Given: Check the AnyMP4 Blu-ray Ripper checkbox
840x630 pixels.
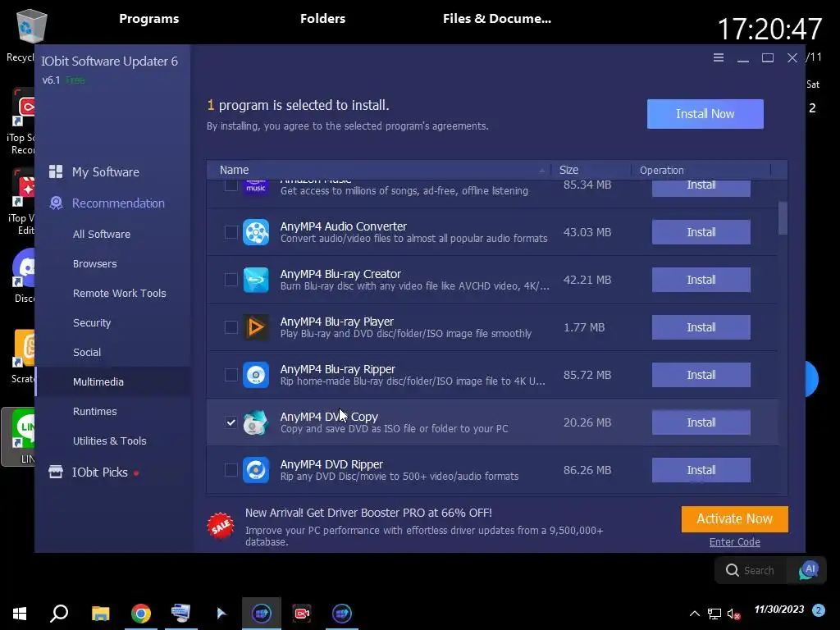Looking at the screenshot, I should [231, 375].
